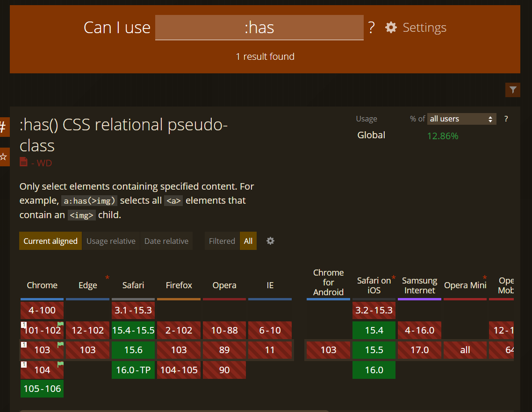Click Opera Mini all cell
The width and height of the screenshot is (532, 412).
pos(465,350)
